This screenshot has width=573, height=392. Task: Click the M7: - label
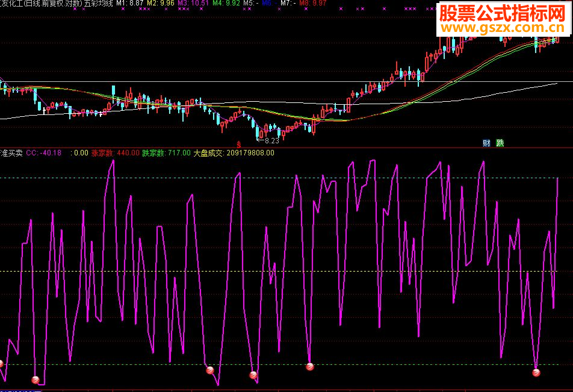[x=288, y=3]
